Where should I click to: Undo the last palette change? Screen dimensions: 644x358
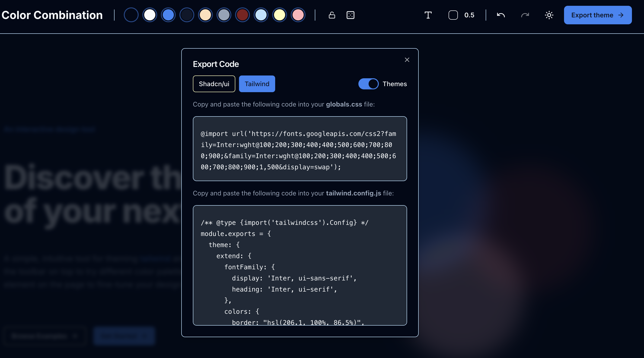click(501, 15)
